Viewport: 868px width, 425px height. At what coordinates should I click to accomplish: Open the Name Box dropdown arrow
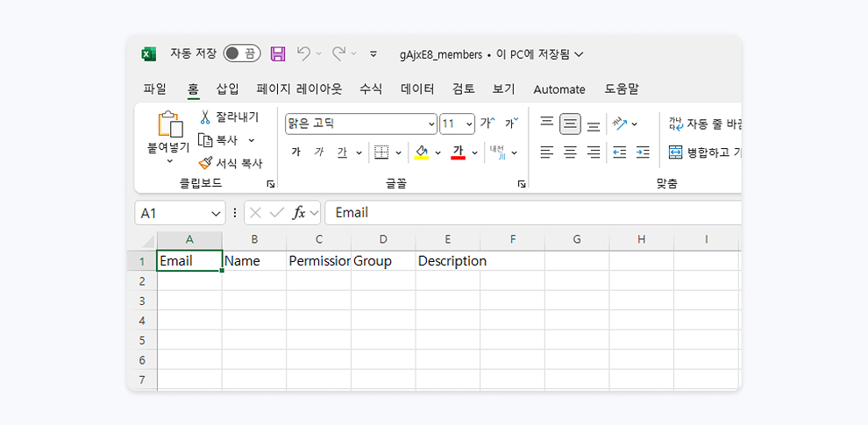click(x=217, y=213)
